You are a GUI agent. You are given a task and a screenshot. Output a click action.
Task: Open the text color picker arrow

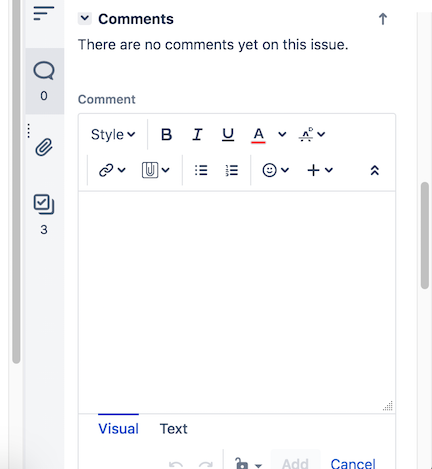[282, 134]
